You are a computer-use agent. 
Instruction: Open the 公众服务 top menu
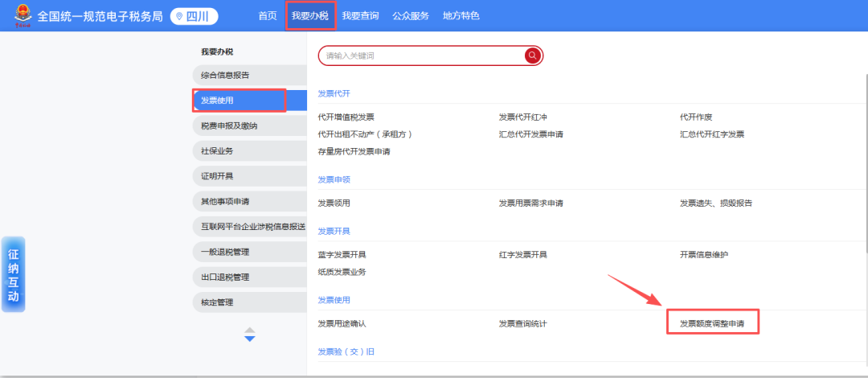(411, 16)
